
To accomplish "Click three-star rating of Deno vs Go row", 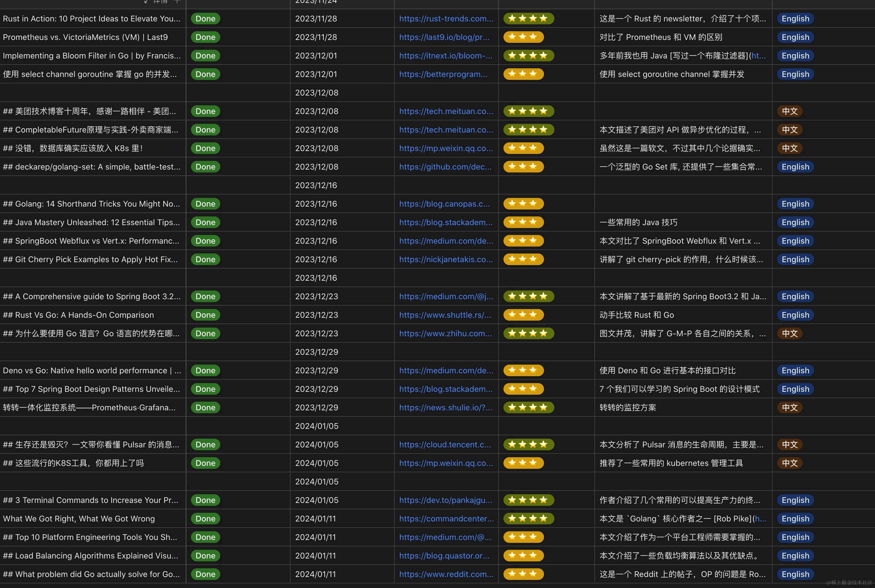I will [523, 370].
